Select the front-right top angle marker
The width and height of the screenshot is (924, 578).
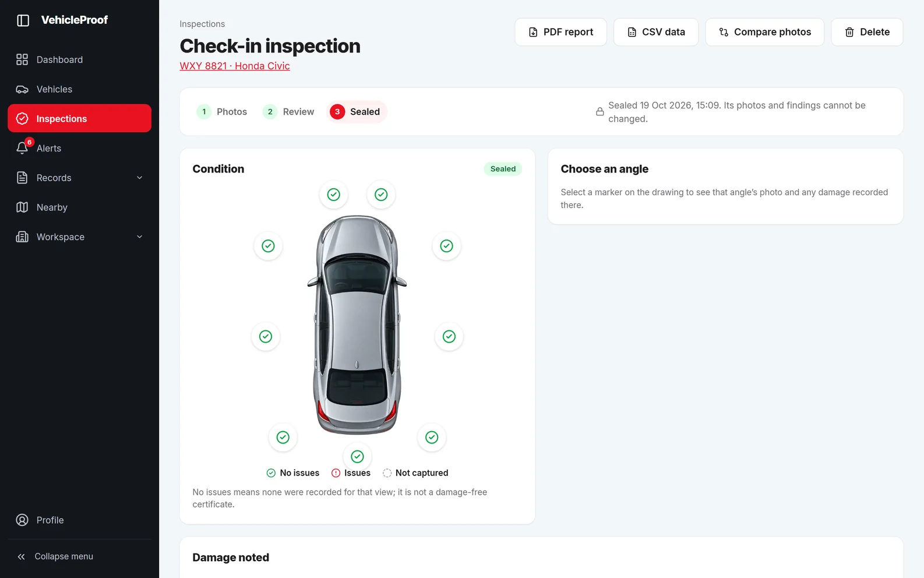pyautogui.click(x=381, y=195)
